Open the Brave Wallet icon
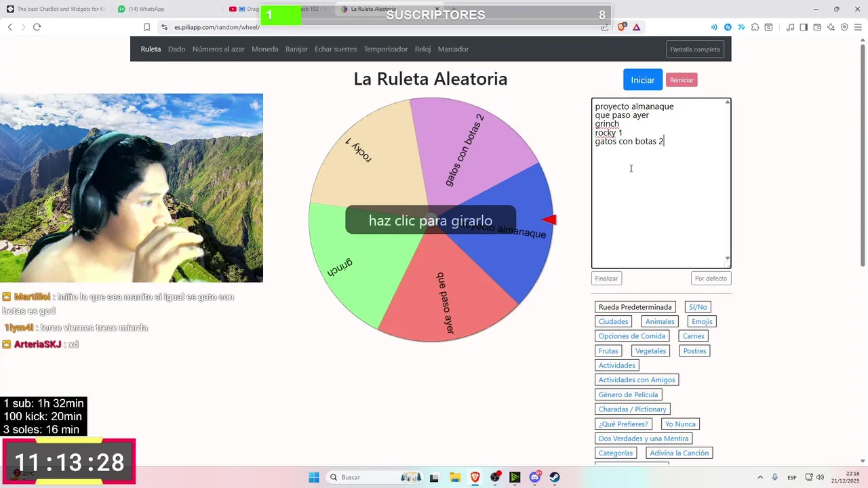Screen dimensions: 868x488 [817, 27]
